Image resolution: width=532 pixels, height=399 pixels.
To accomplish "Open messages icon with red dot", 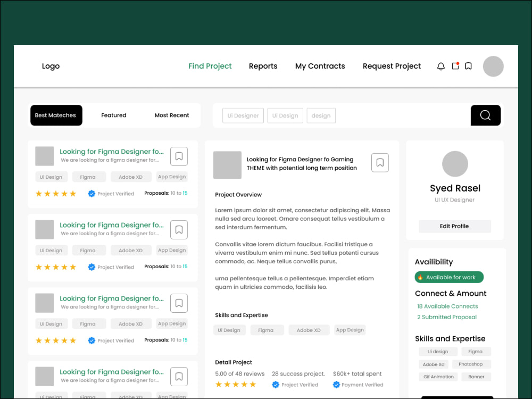I will tap(456, 66).
